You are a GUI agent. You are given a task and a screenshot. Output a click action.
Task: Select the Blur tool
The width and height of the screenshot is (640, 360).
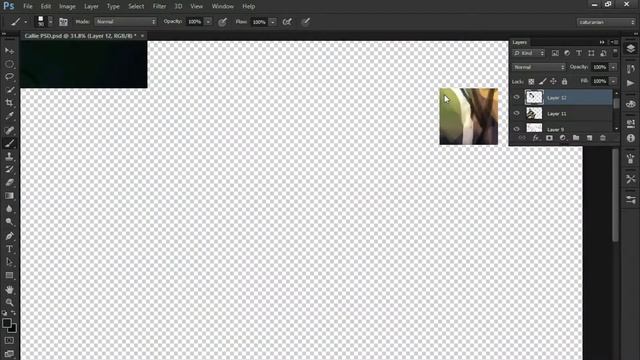pyautogui.click(x=9, y=209)
